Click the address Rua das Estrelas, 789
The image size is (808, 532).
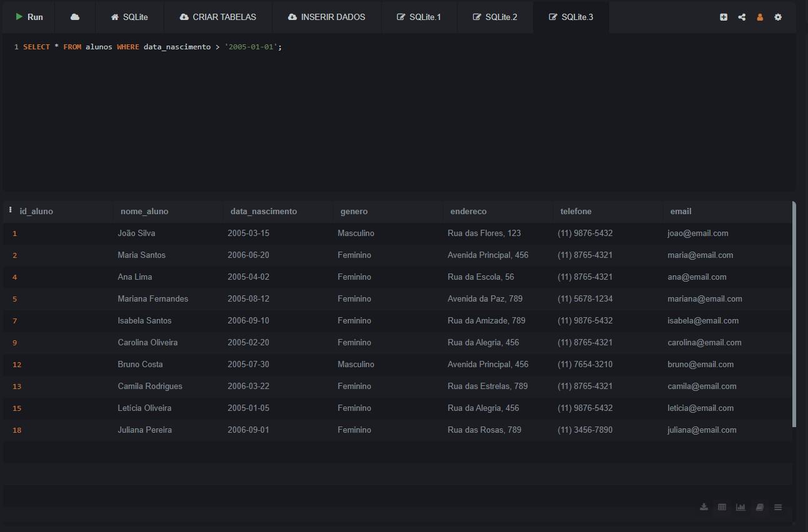coord(487,386)
